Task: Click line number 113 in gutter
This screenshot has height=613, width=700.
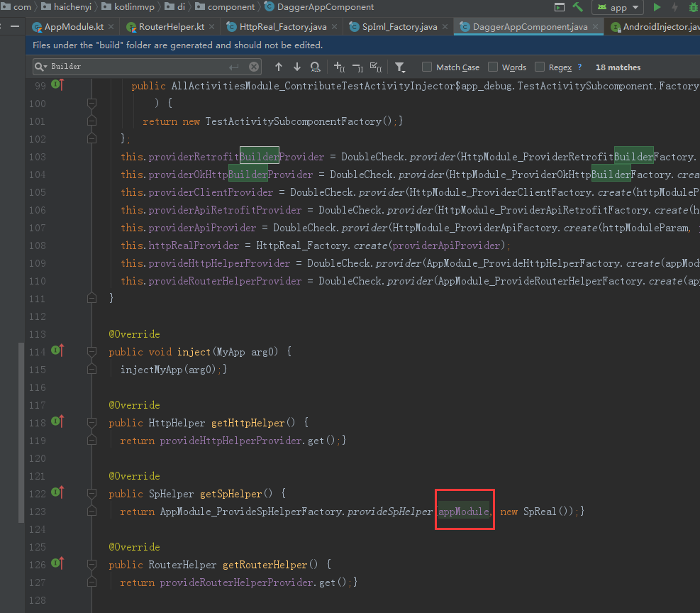Action: click(x=38, y=334)
